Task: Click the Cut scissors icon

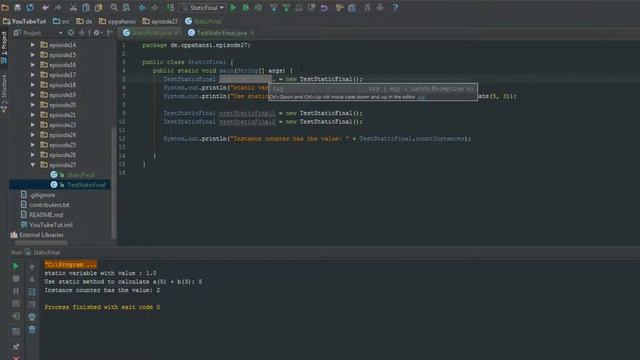Action: point(73,7)
